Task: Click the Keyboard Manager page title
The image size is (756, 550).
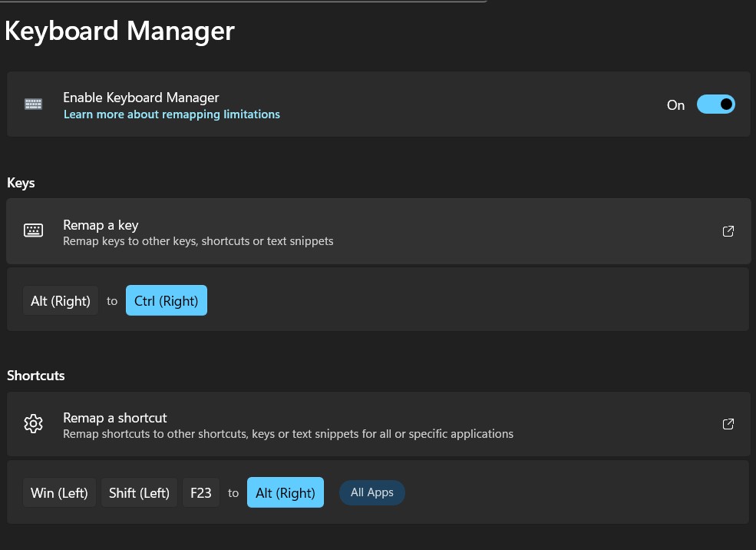Action: (x=119, y=31)
